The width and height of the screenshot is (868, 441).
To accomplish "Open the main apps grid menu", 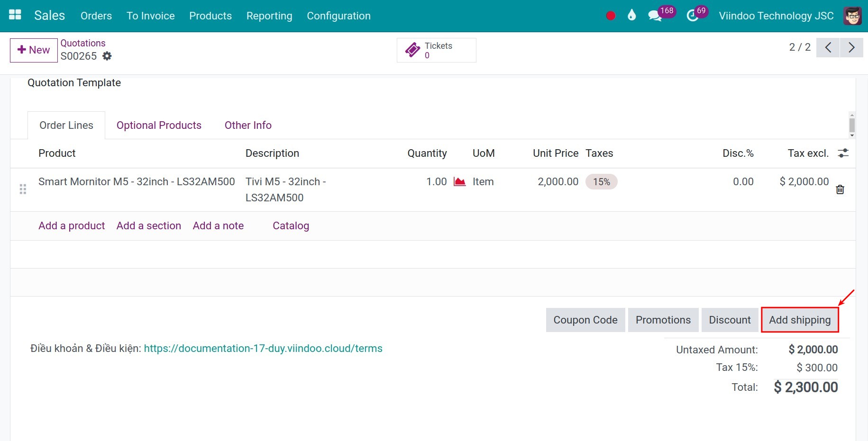I will coord(15,15).
